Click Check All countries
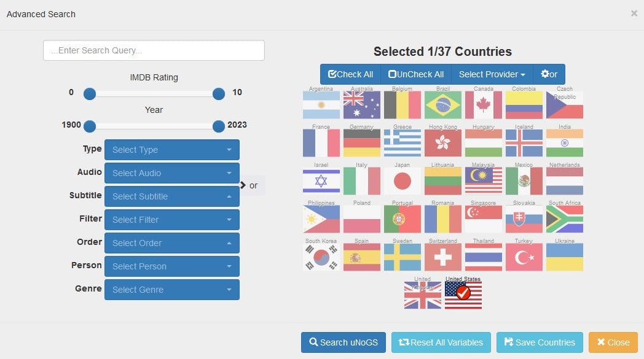 coord(350,74)
